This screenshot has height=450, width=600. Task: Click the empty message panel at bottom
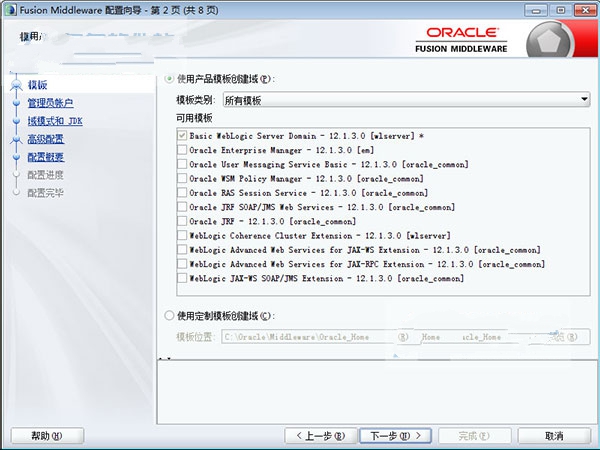(377, 392)
